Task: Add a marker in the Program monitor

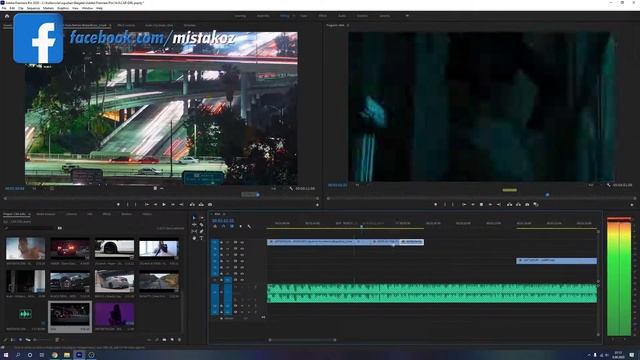Action: (436, 204)
